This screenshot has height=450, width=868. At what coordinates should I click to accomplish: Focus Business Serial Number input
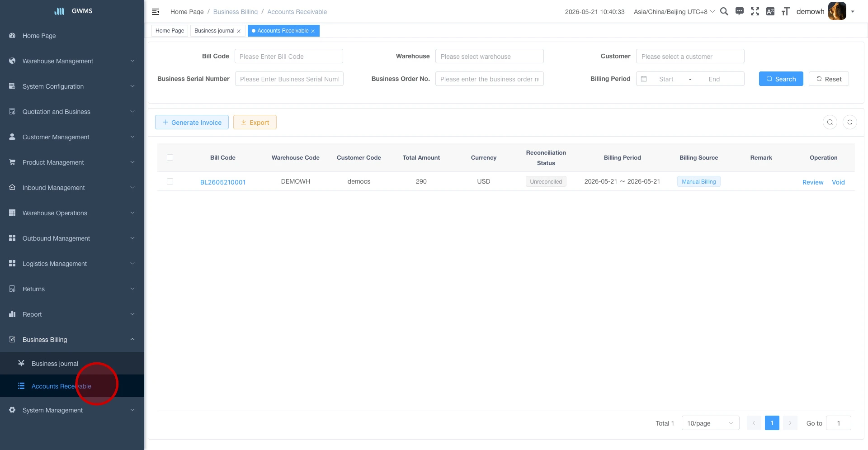289,79
